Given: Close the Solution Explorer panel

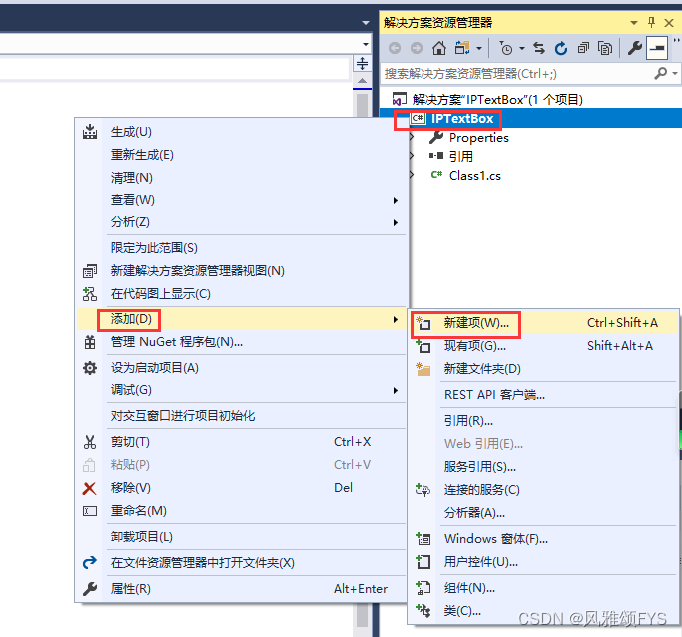Looking at the screenshot, I should coord(669,23).
